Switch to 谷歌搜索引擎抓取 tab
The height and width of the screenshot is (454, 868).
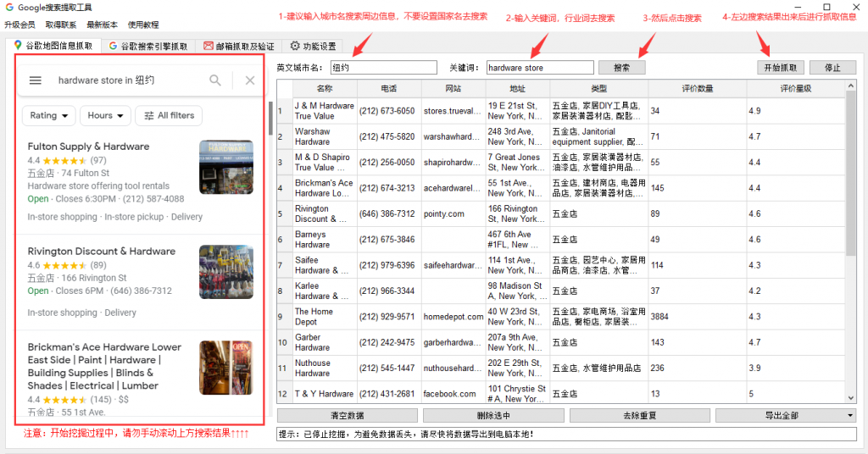coord(148,46)
